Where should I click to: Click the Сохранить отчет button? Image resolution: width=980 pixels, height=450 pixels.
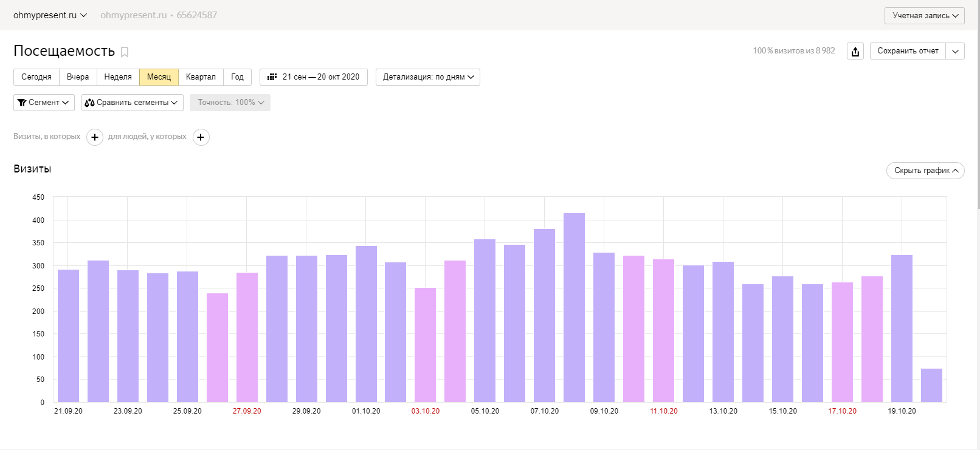908,51
